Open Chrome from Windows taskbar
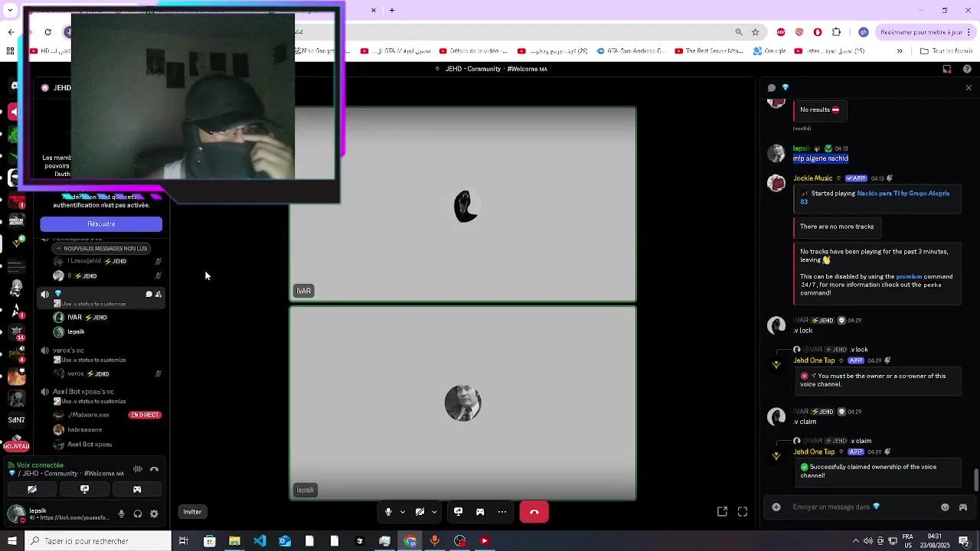The width and height of the screenshot is (980, 551). [x=410, y=541]
